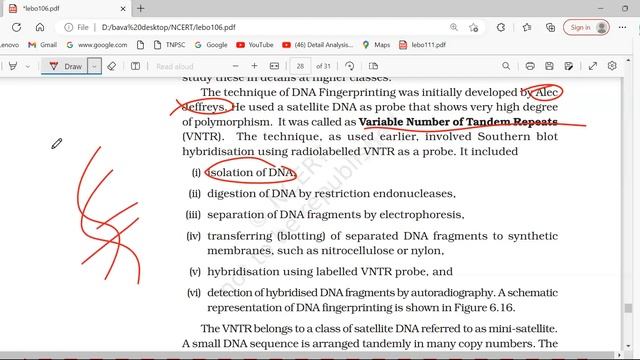Open the YouTube bookmark
Screen dimensions: 640x360
pos(255,45)
